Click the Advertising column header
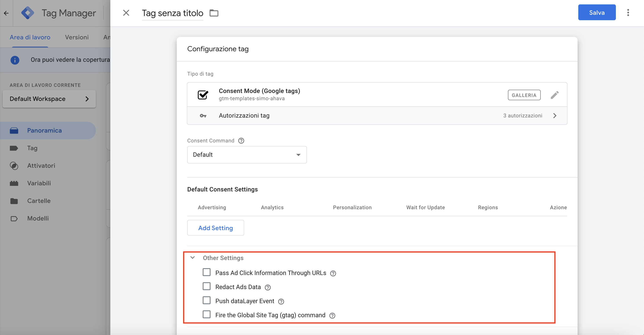Viewport: 644px width, 335px height. 212,207
